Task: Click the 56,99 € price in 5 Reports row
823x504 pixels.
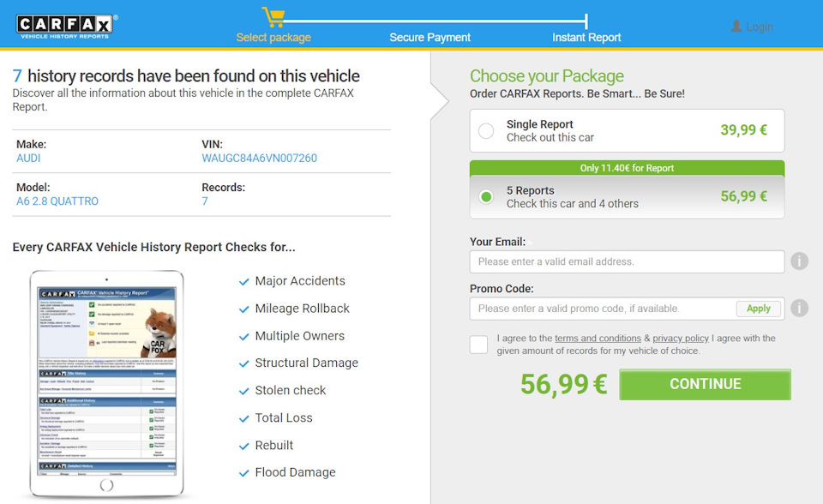Action: pyautogui.click(x=744, y=196)
